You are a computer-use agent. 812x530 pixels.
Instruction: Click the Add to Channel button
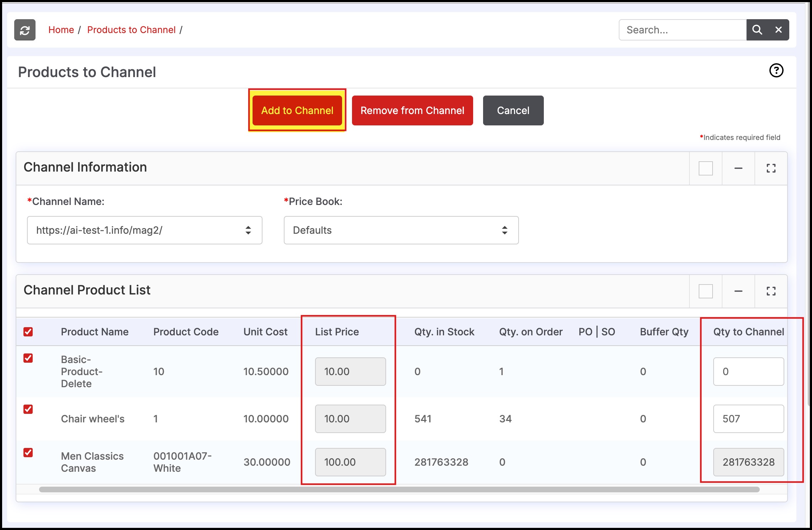tap(297, 110)
